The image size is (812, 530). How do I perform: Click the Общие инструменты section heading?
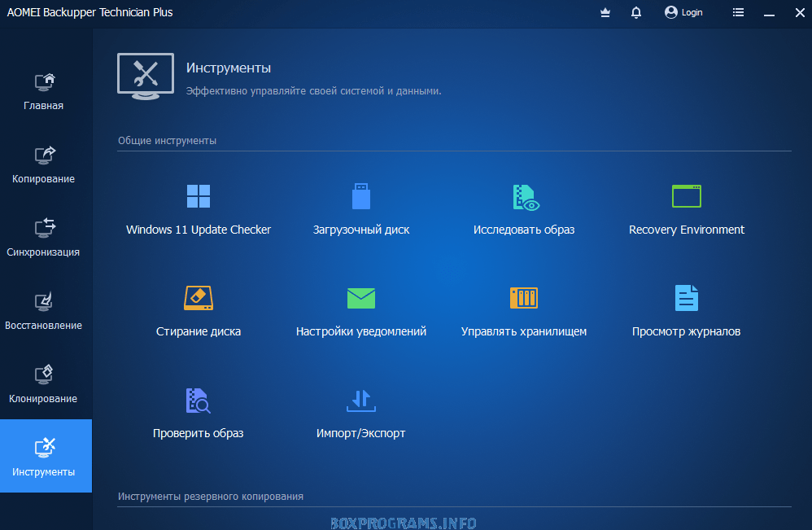[x=167, y=140]
